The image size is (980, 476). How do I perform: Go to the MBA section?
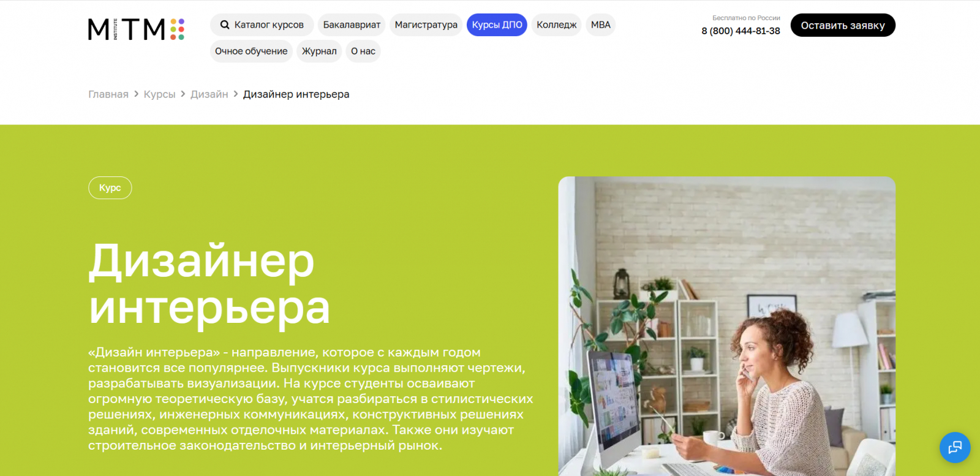(600, 25)
